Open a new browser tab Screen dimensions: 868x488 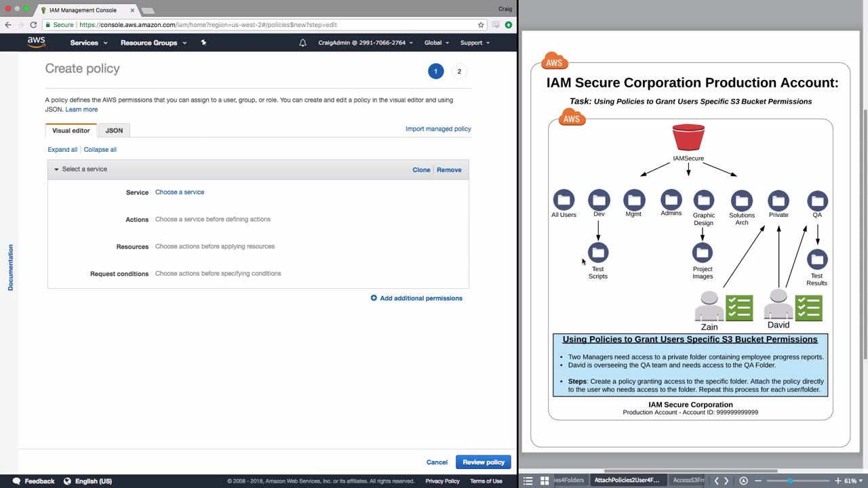(148, 11)
